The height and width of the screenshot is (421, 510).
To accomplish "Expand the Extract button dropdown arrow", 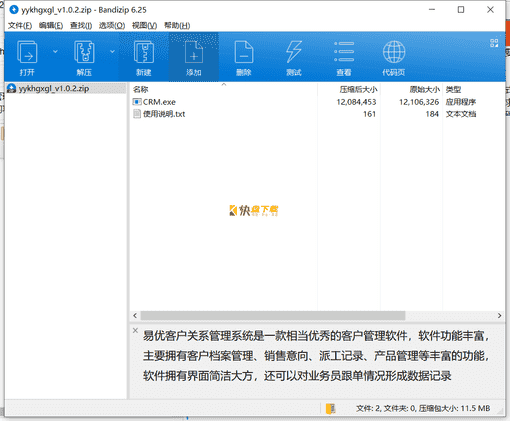I will click(112, 51).
